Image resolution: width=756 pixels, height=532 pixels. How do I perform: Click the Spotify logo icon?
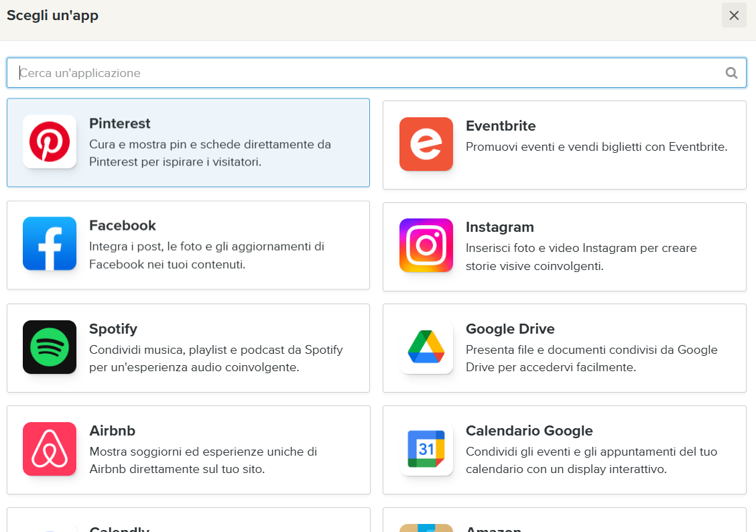click(50, 347)
